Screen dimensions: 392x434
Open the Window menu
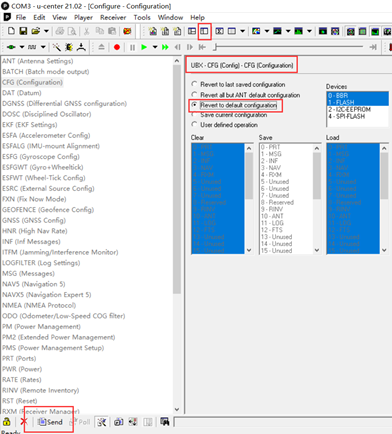(x=170, y=17)
